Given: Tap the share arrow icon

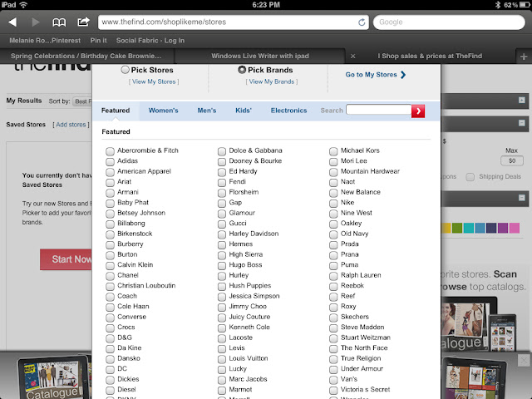Looking at the screenshot, I should tap(83, 22).
